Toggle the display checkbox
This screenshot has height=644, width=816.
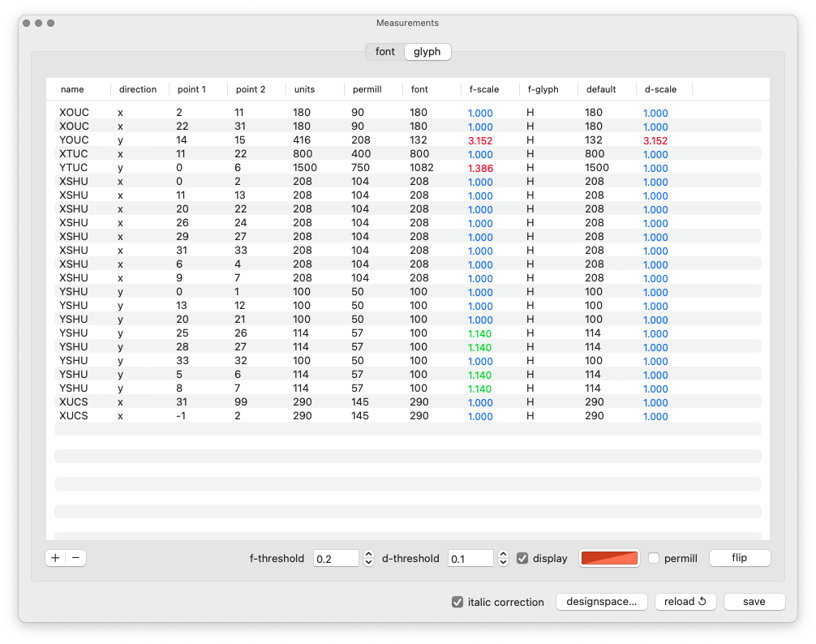pos(522,558)
